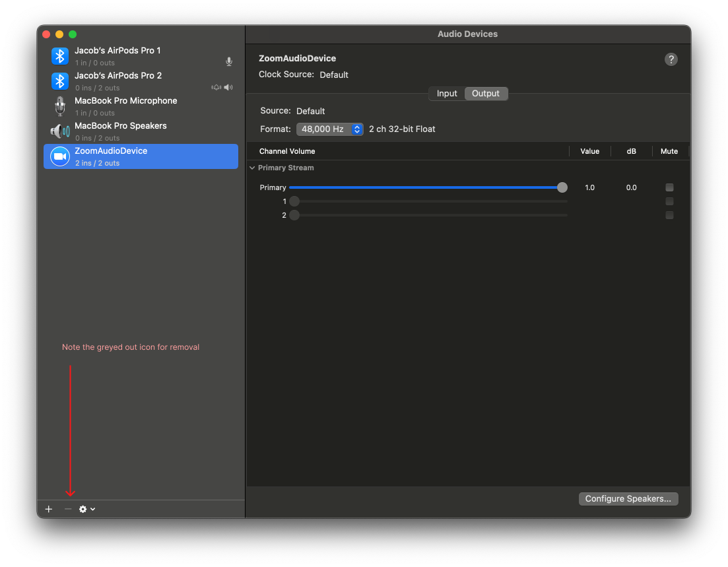This screenshot has width=728, height=567.
Task: Click the ZoomAudioDevice camera icon
Action: pyautogui.click(x=60, y=156)
